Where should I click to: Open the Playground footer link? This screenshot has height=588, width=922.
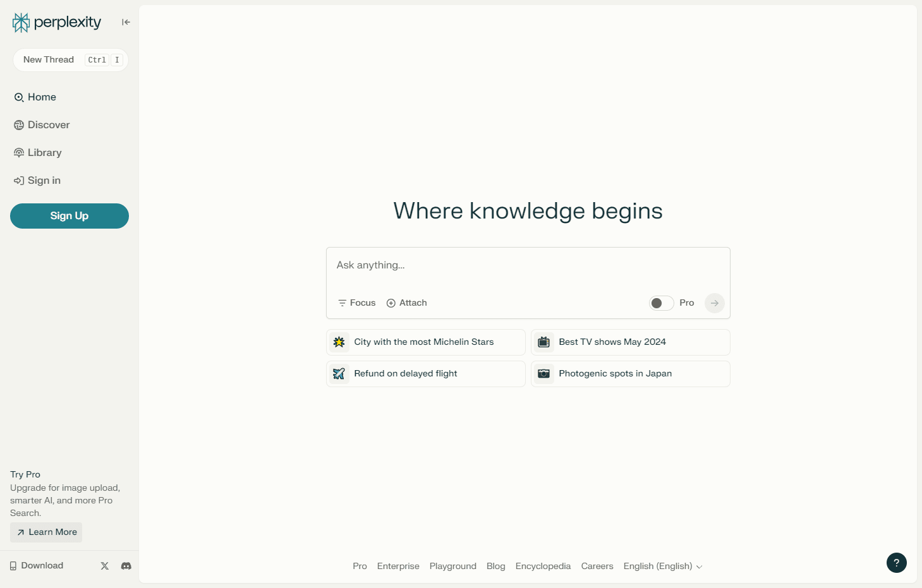[453, 567]
